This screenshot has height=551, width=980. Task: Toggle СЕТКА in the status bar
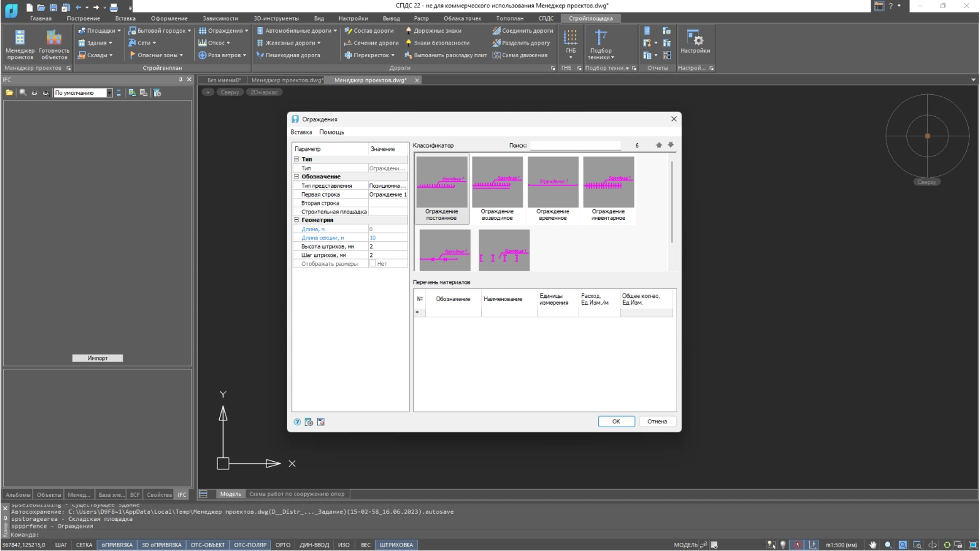click(84, 545)
